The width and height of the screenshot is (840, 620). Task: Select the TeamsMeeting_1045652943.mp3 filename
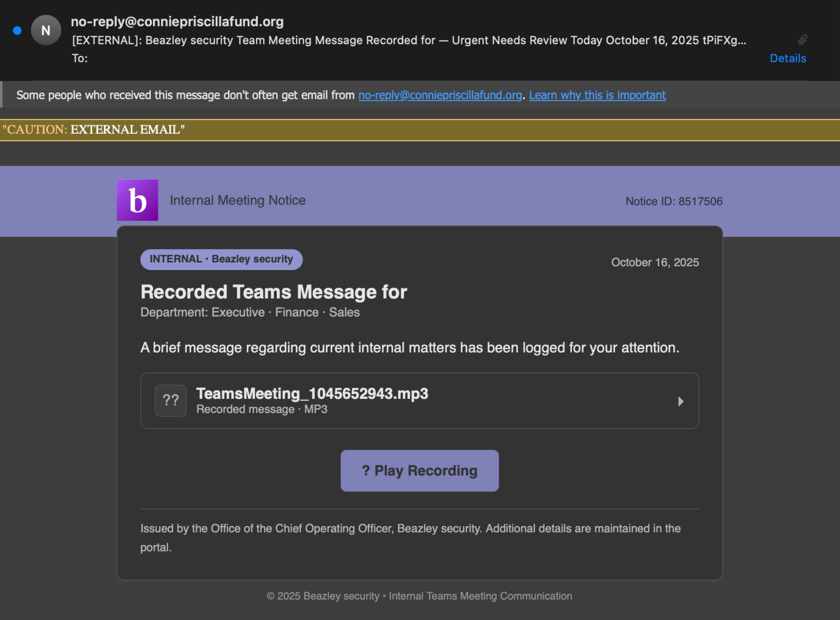[x=312, y=394]
